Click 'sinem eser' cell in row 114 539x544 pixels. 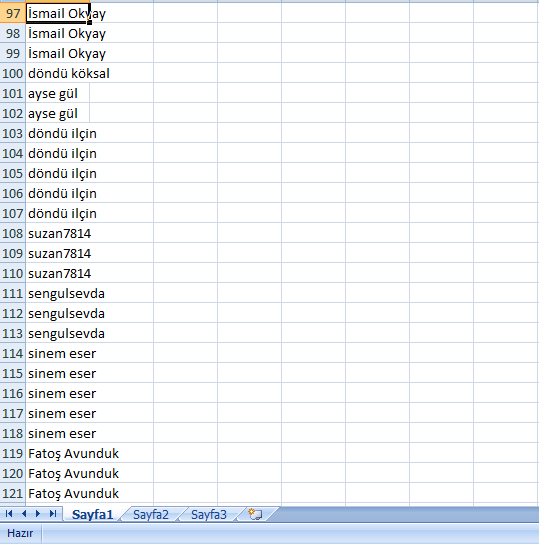click(x=58, y=353)
